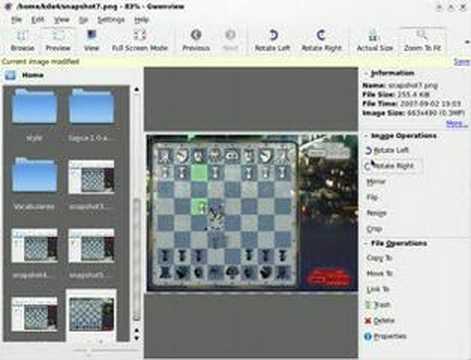Screen dimensions: 471x360
Task: Toggle Zoom To Fit
Action: (422, 41)
